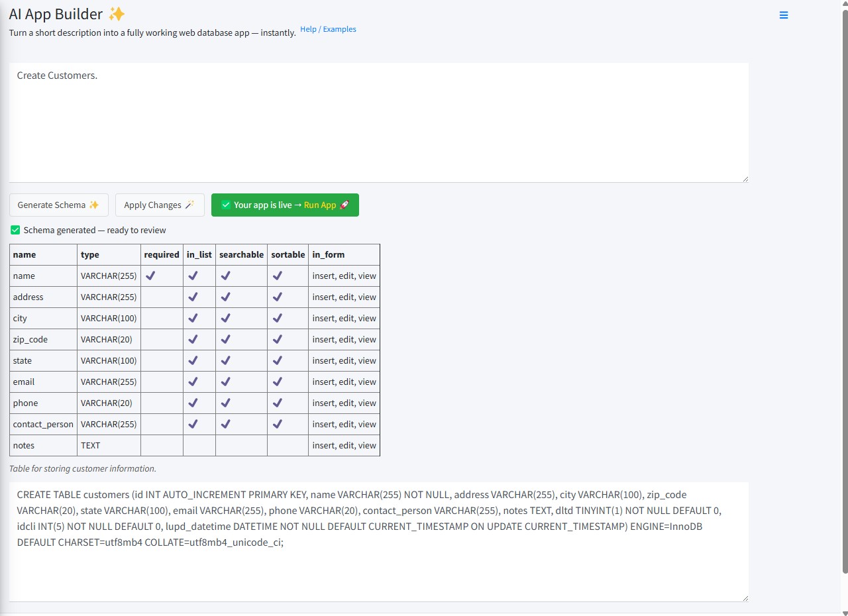Open the hamburger menu icon
This screenshot has width=848, height=616.
(x=784, y=15)
